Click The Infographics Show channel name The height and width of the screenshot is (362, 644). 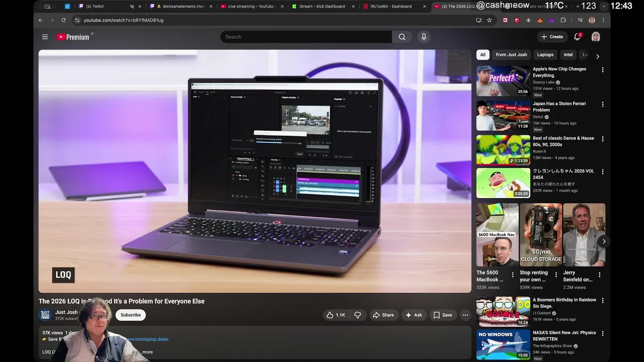(x=552, y=346)
